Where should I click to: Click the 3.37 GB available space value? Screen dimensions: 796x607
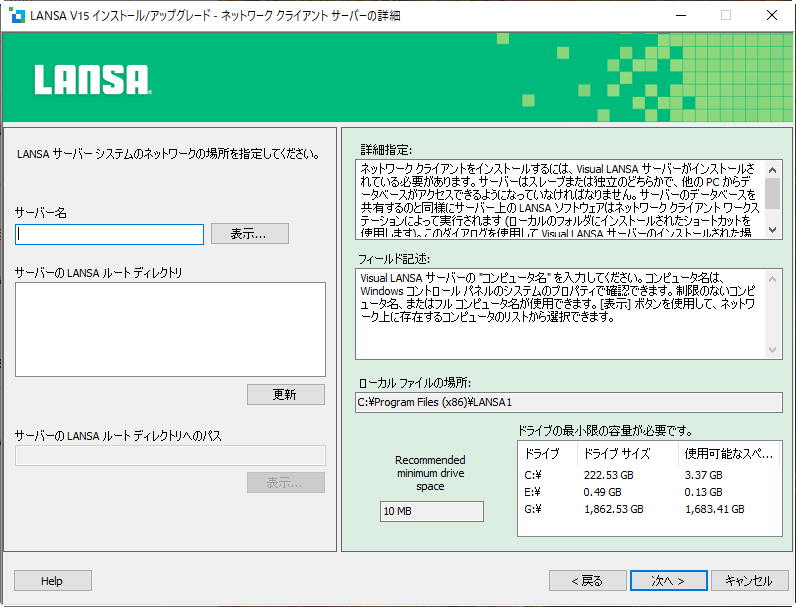point(703,476)
